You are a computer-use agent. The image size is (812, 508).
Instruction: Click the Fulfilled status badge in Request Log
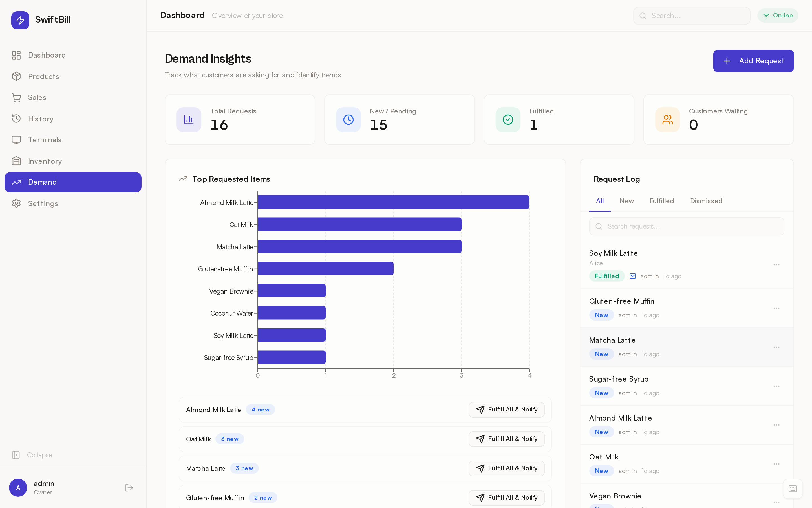coord(607,276)
